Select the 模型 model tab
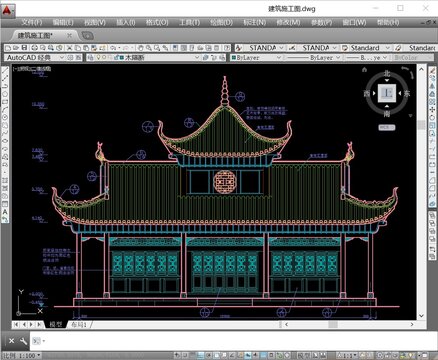 pyautogui.click(x=56, y=324)
